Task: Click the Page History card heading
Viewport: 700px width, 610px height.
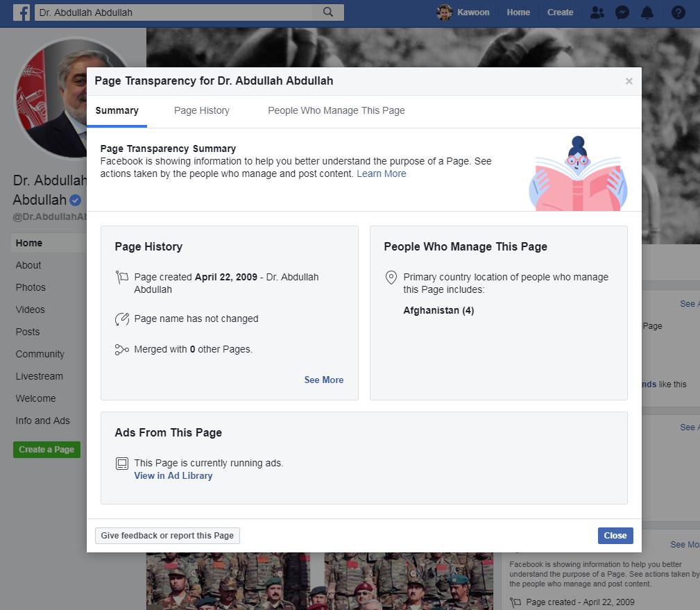Action: pyautogui.click(x=148, y=247)
